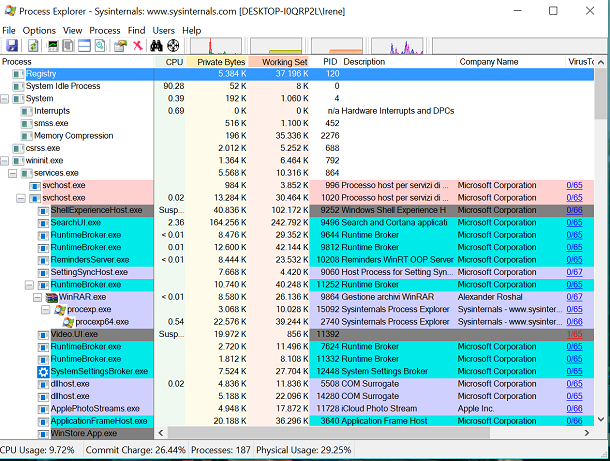The image size is (610, 461).
Task: Click the Registry process icon
Action: (18, 74)
